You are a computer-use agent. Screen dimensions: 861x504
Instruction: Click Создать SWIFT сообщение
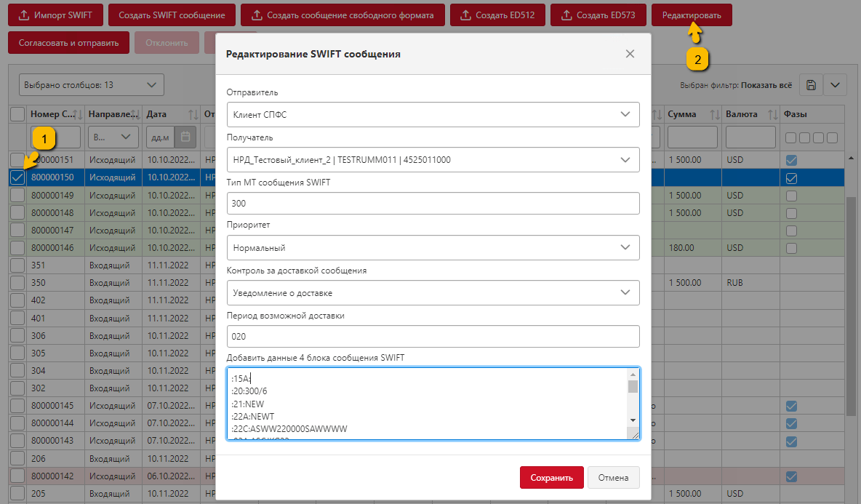172,15
